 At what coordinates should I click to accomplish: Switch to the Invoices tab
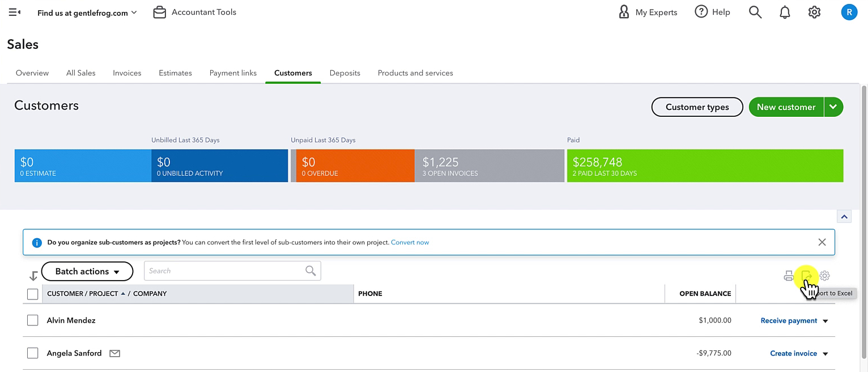[x=127, y=73]
